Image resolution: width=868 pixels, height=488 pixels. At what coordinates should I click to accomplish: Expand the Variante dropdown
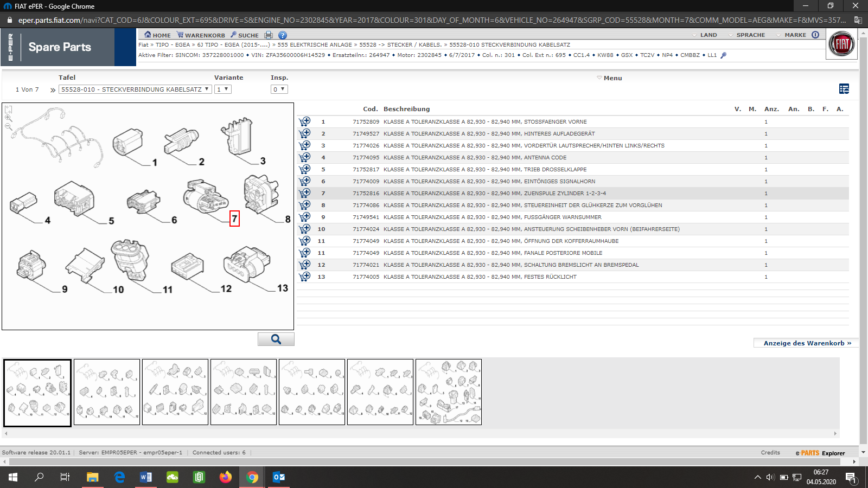tap(222, 89)
